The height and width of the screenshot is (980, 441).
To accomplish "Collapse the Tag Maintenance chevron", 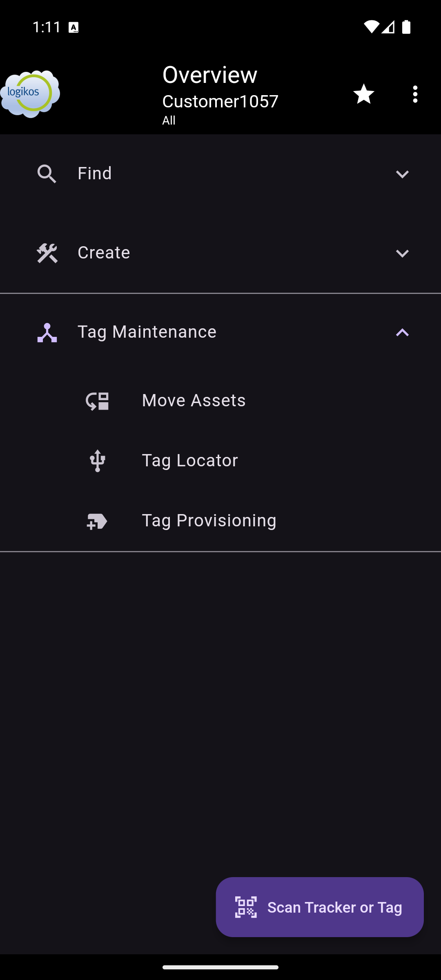I will 402,333.
